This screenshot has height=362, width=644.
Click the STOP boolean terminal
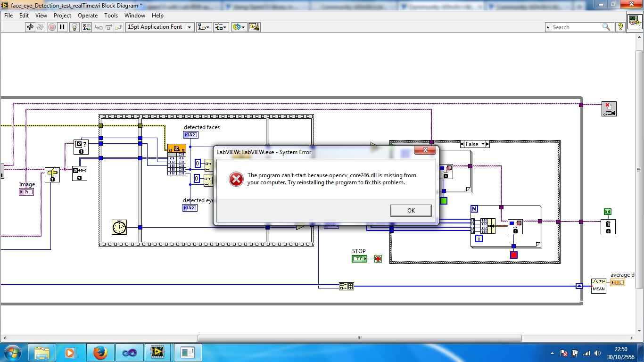click(359, 259)
